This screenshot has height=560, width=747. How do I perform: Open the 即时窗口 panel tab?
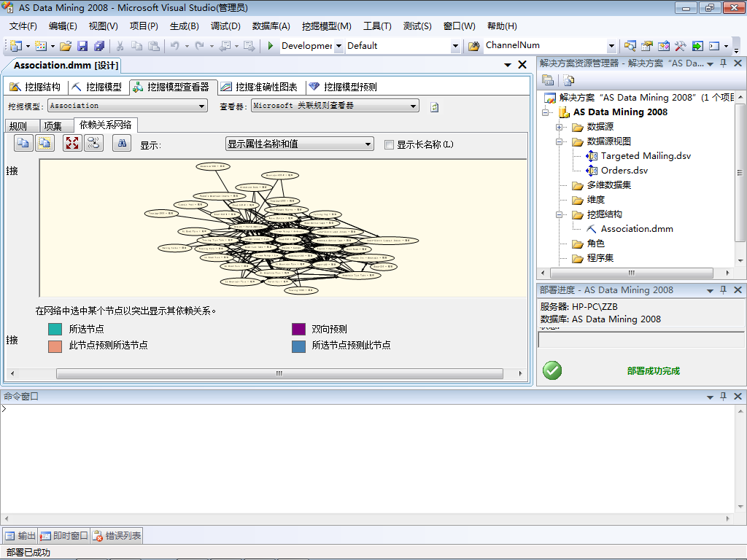[x=64, y=536]
